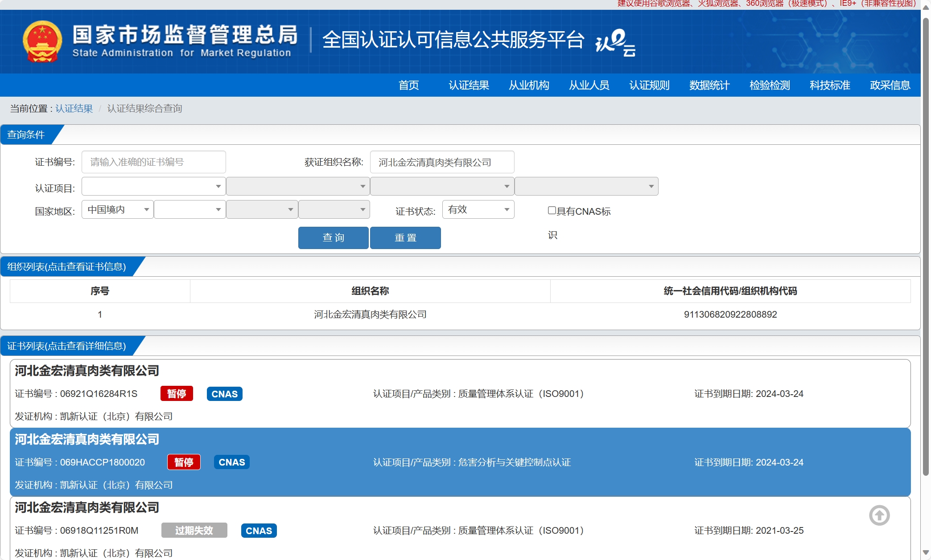Click the 证书编号 input field
The height and width of the screenshot is (560, 931).
153,162
